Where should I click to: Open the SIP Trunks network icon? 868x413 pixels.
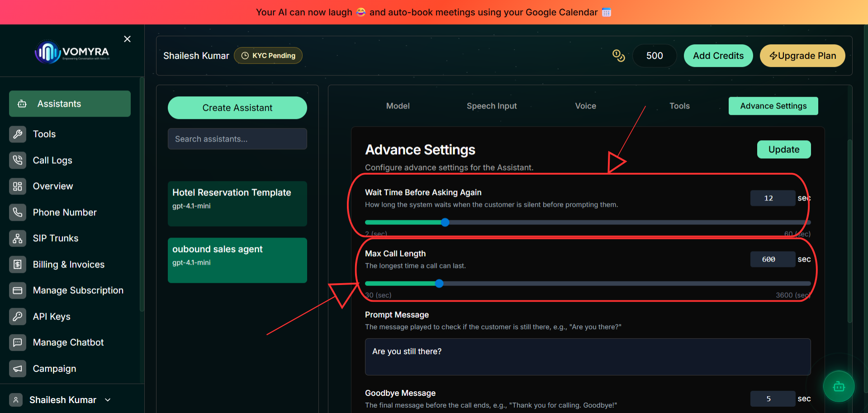18,238
